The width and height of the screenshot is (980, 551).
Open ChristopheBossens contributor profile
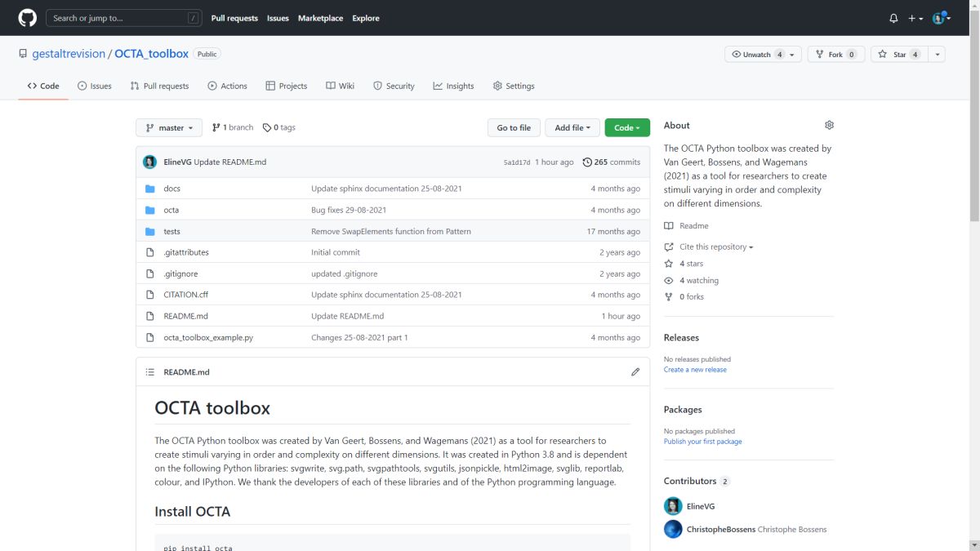[x=720, y=529]
